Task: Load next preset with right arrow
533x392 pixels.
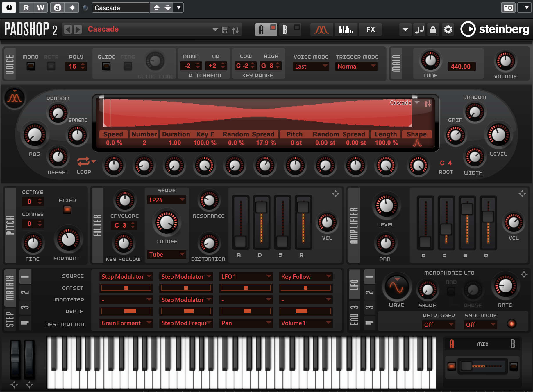Action: (x=78, y=29)
